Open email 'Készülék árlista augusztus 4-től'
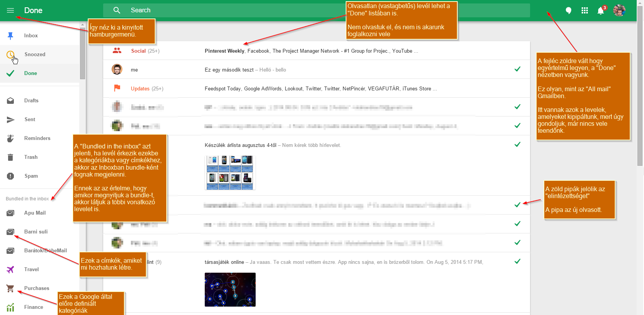 pos(316,165)
